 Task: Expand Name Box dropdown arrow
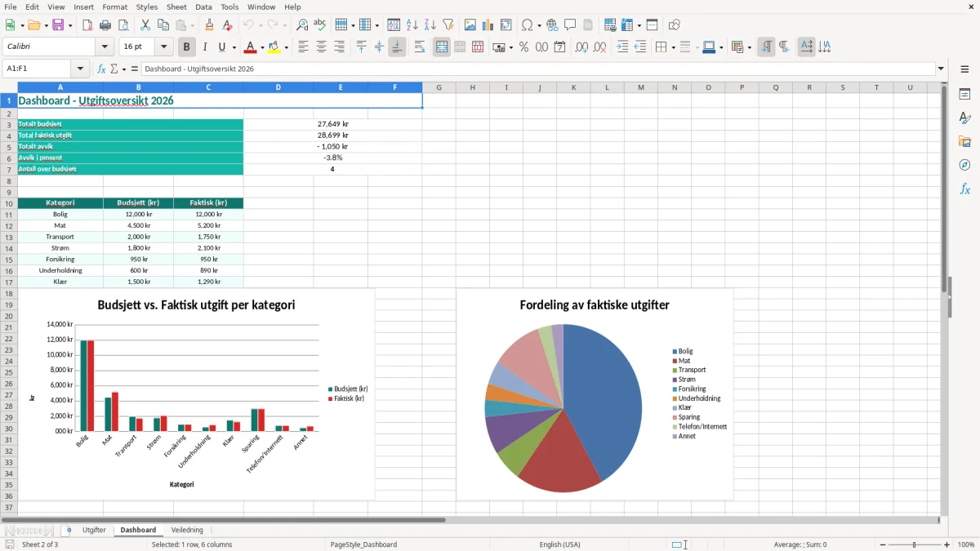80,69
